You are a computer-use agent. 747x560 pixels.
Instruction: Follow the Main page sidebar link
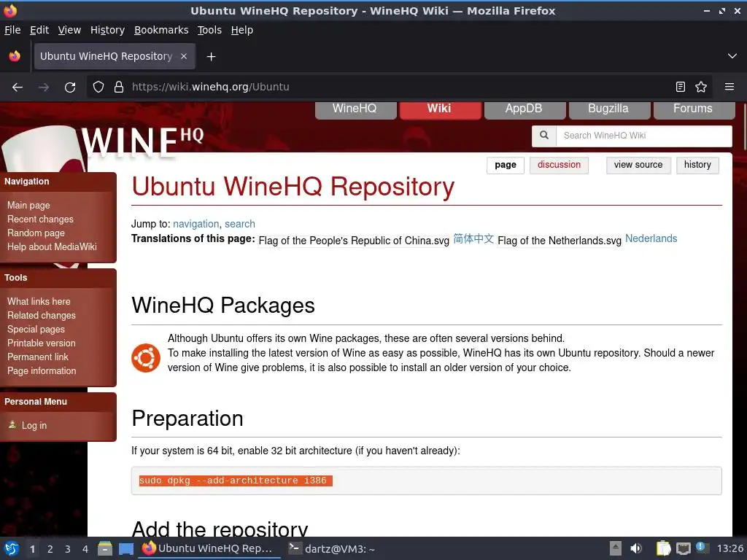point(28,205)
